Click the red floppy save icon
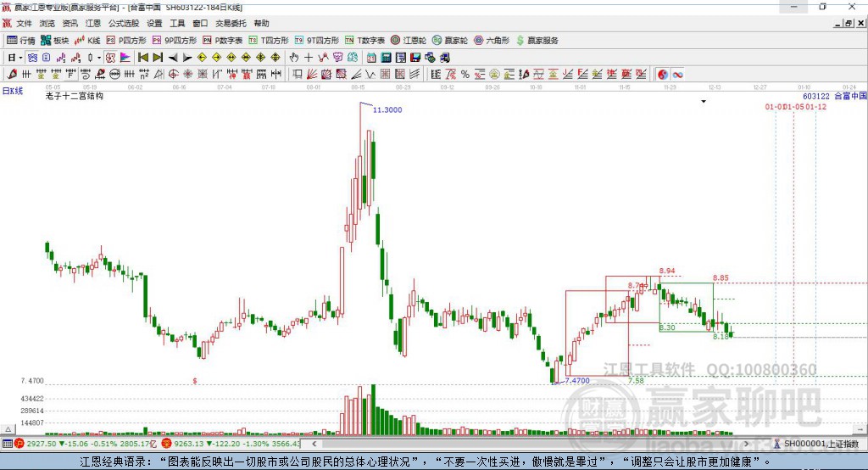Viewport: 868px width, 470px height. 415,58
